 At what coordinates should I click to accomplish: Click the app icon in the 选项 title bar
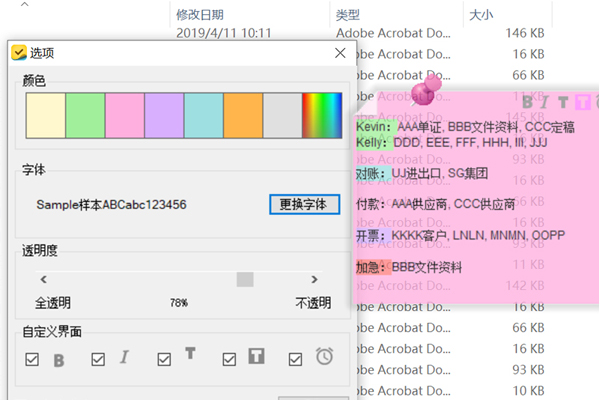[x=19, y=53]
